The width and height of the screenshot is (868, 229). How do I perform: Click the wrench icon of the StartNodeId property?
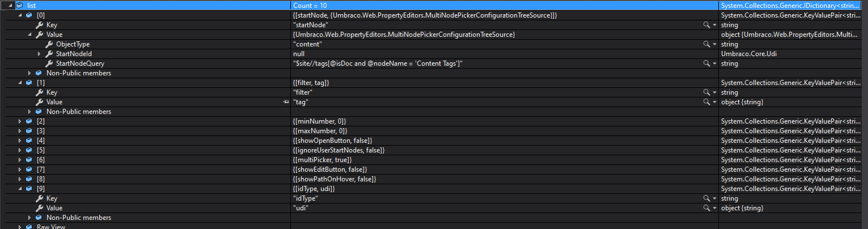pos(49,54)
